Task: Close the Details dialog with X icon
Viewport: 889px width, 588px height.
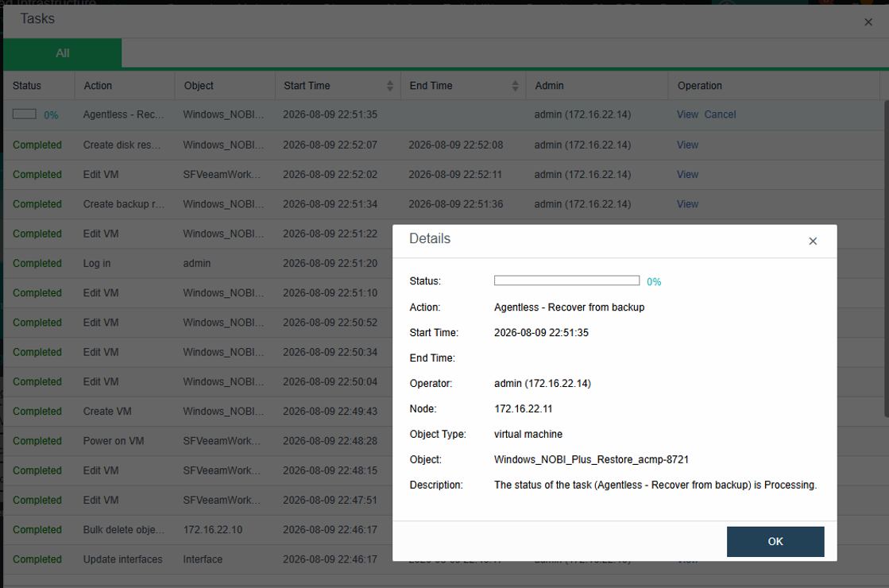Action: click(x=813, y=241)
